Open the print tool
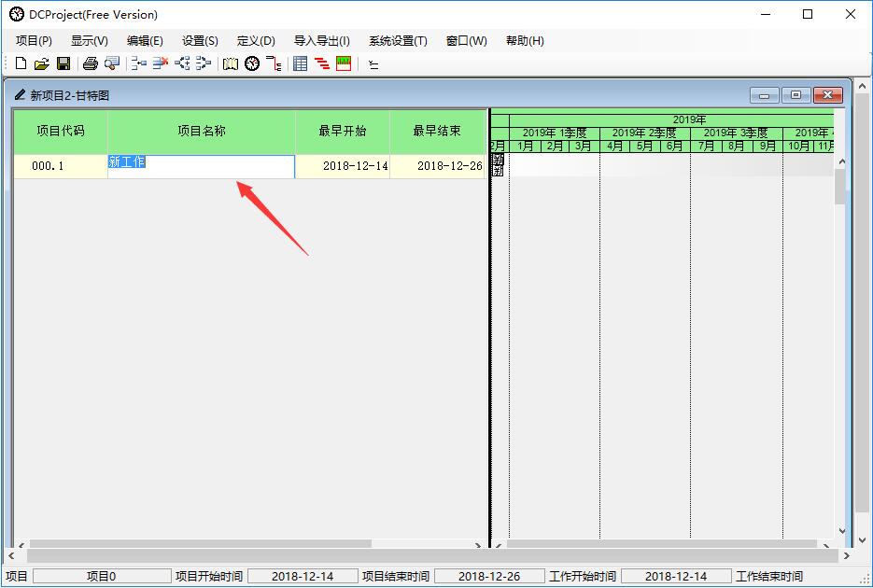Viewport: 873px width, 588px height. 91,63
